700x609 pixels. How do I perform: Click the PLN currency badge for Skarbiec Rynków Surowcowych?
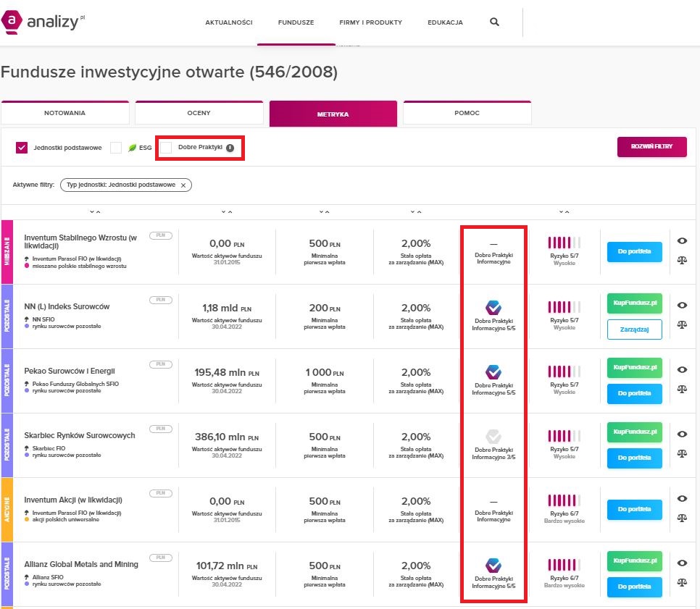click(161, 429)
